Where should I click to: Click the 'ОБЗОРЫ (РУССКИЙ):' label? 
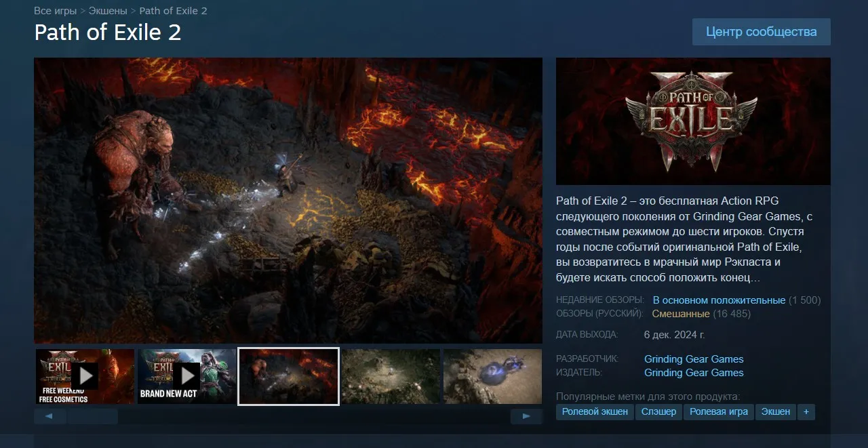point(599,314)
